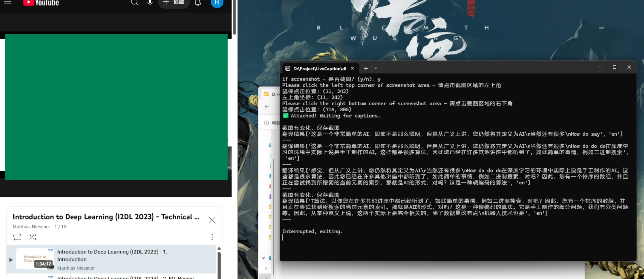Open the second playlist video, ML Basics

coord(126,277)
